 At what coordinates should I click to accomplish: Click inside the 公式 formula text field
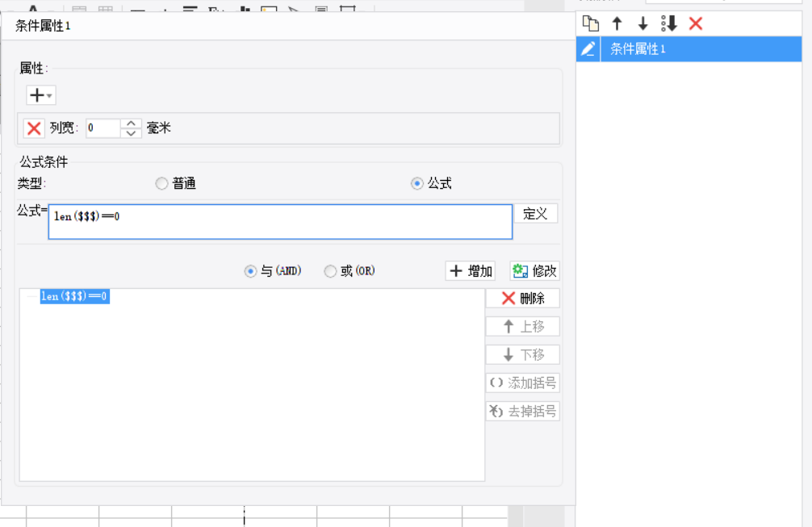(x=279, y=222)
